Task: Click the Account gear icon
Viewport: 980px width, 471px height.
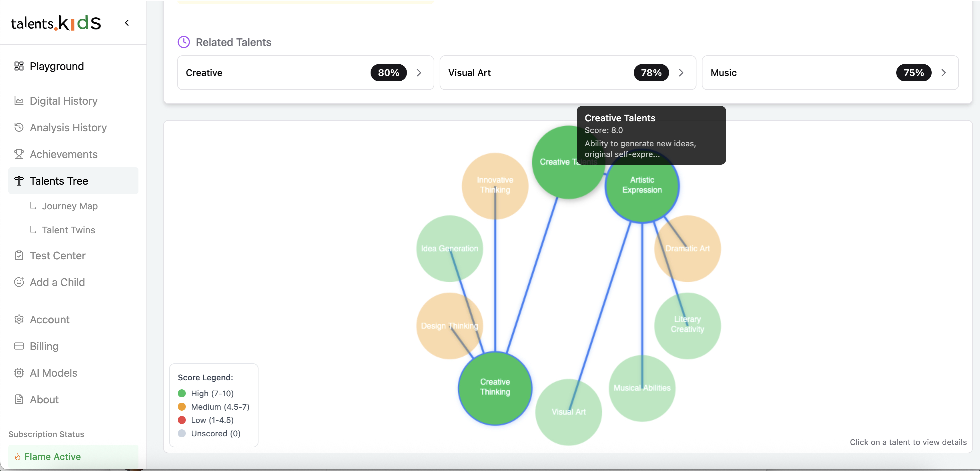Action: [x=19, y=319]
